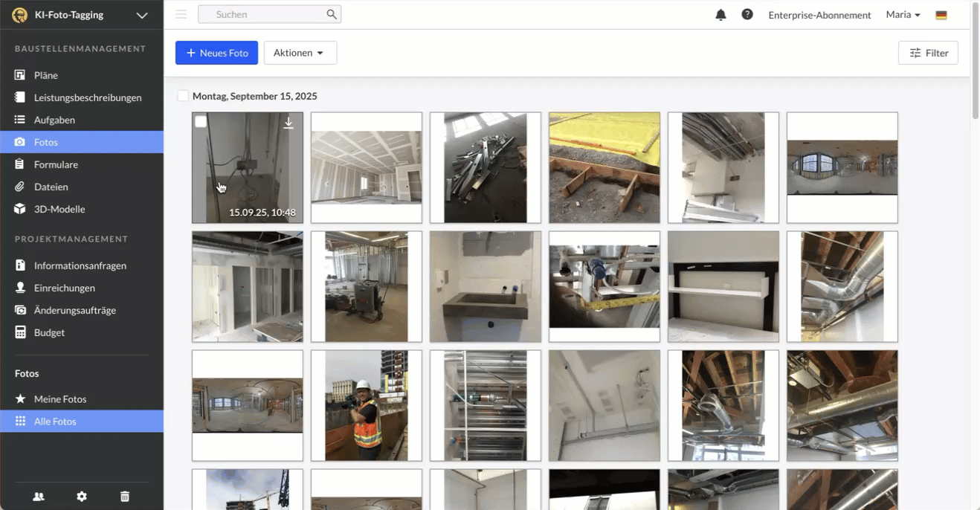Screen dimensions: 980x510
Task: Open settings gear in sidebar footer
Action: coord(82,497)
